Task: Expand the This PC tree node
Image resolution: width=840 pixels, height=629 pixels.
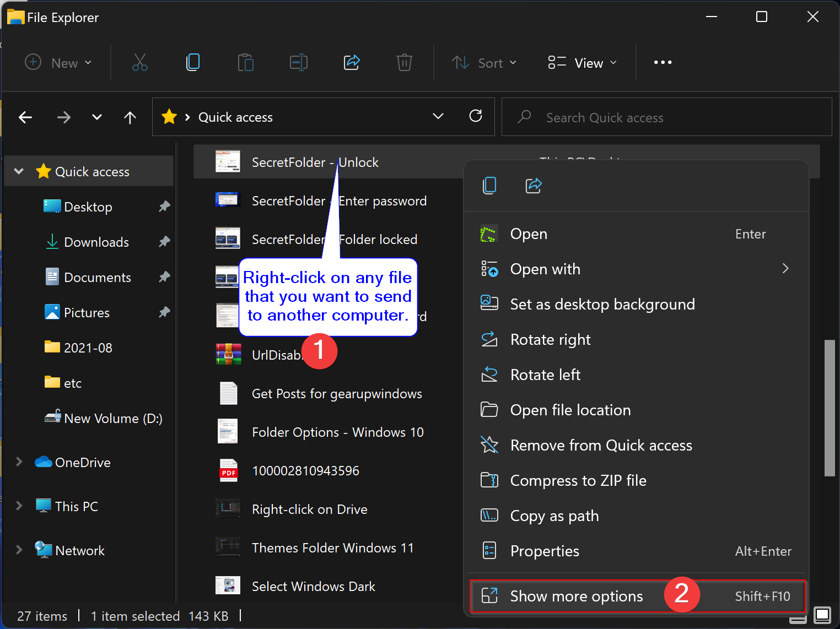Action: (x=19, y=506)
